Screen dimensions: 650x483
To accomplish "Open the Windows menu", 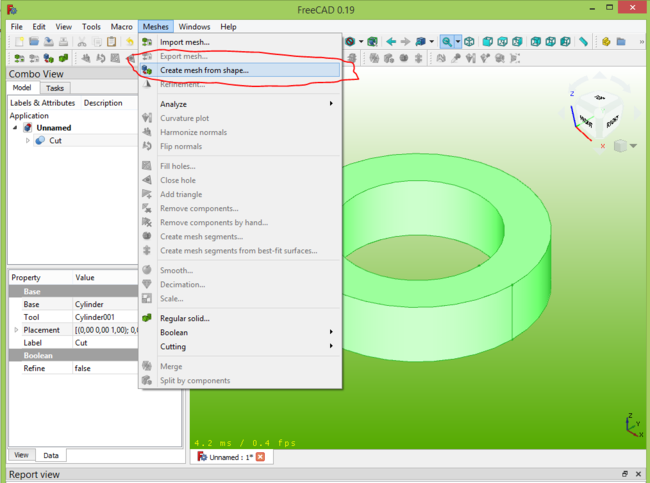I will (194, 26).
